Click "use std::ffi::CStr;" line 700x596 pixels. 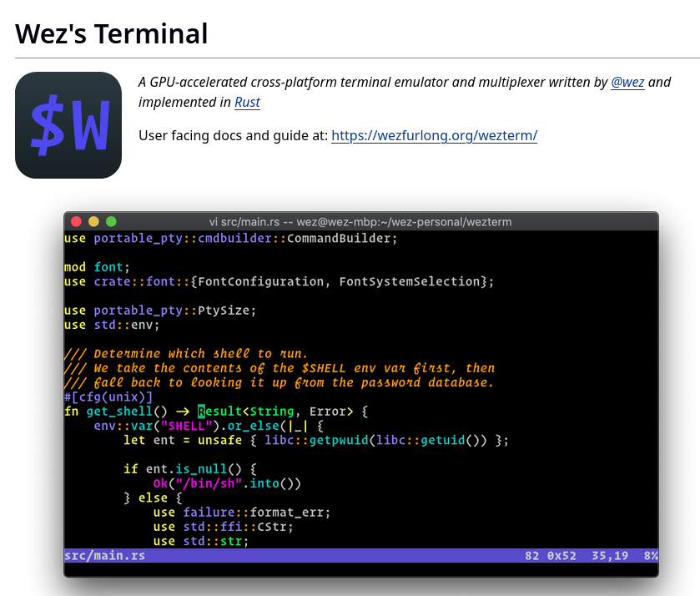point(224,527)
